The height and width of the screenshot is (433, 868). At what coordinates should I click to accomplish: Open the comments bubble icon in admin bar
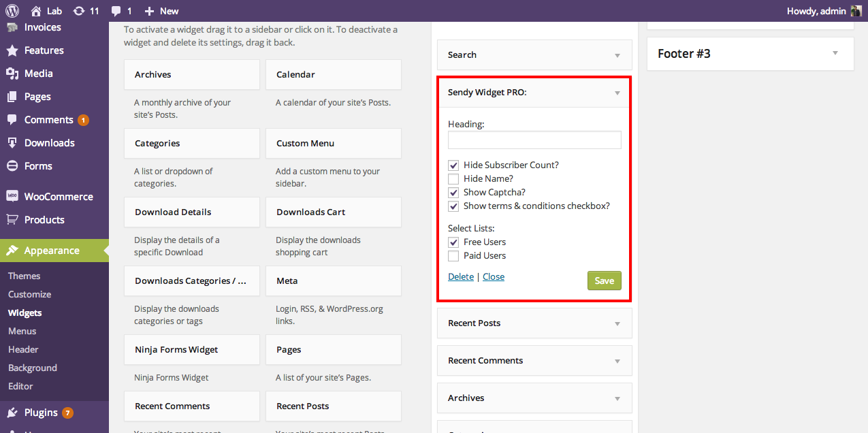coord(116,11)
